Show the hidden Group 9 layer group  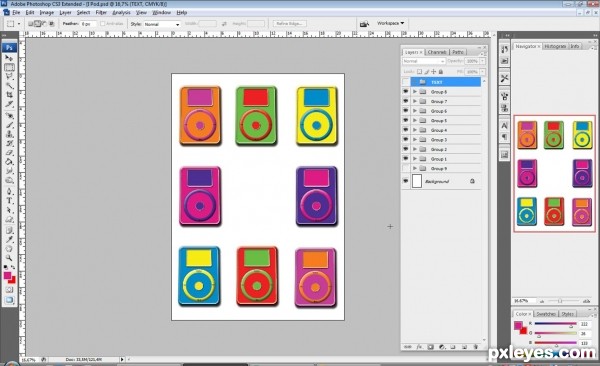point(406,168)
